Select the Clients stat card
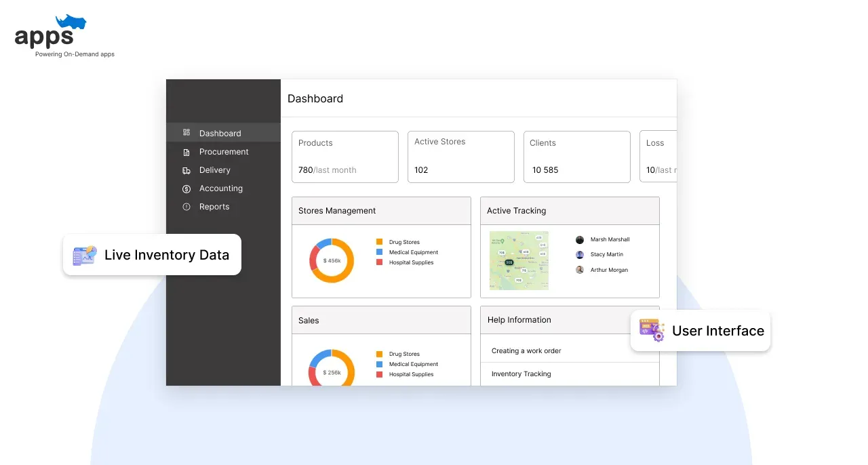 click(577, 157)
